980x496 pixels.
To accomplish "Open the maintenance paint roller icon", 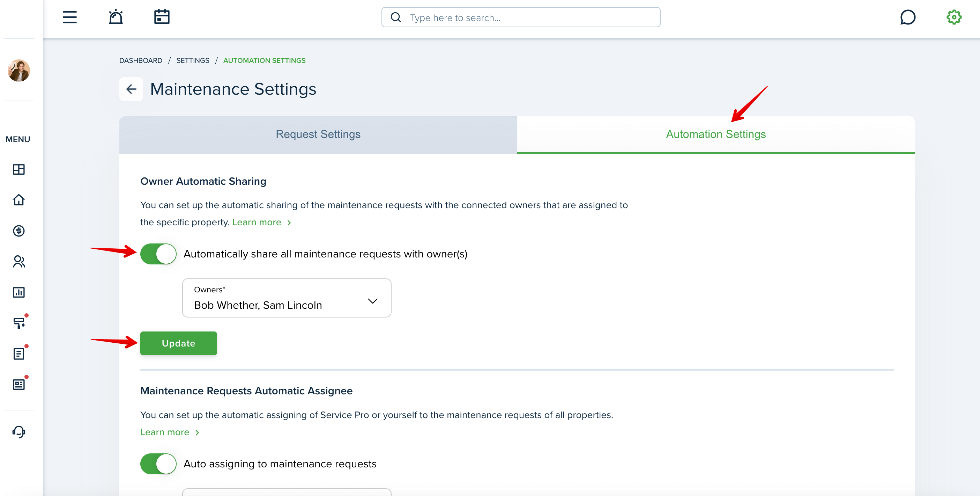I will tap(18, 323).
